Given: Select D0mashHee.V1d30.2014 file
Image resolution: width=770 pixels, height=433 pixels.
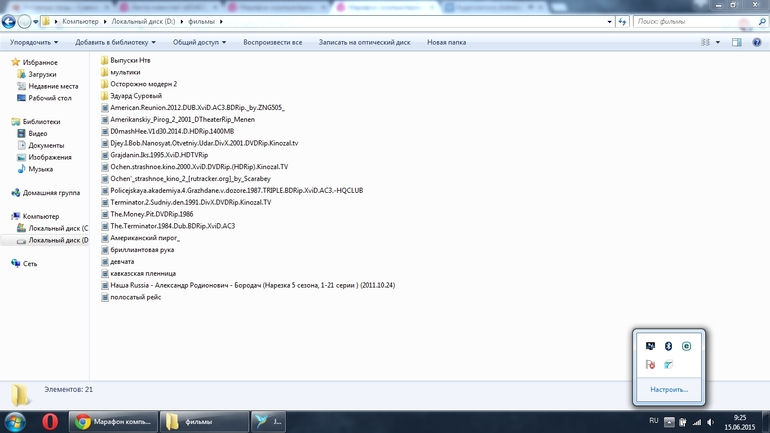Looking at the screenshot, I should point(167,131).
